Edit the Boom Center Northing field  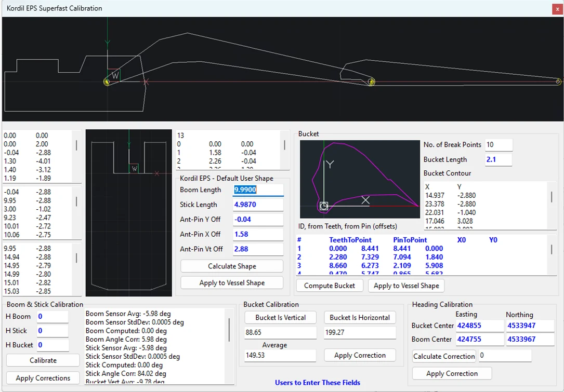(530, 340)
